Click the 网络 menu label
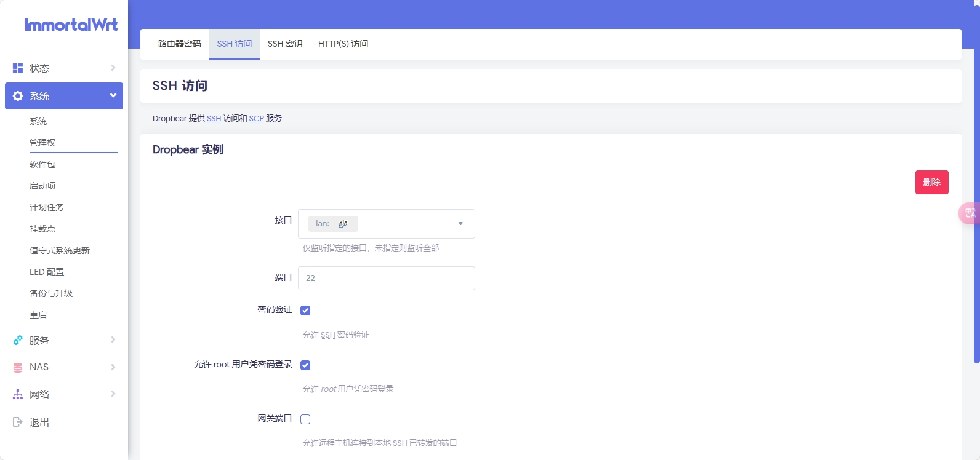The height and width of the screenshot is (460, 980). [x=39, y=394]
